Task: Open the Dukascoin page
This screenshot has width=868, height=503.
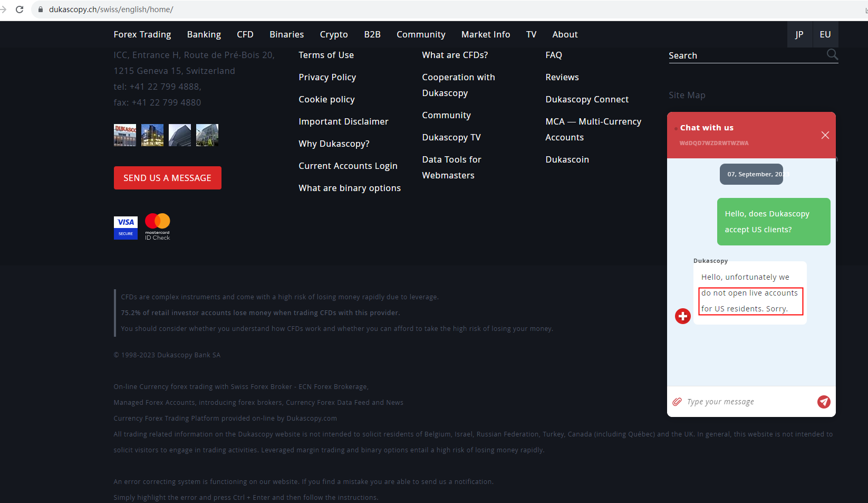Action: point(567,159)
